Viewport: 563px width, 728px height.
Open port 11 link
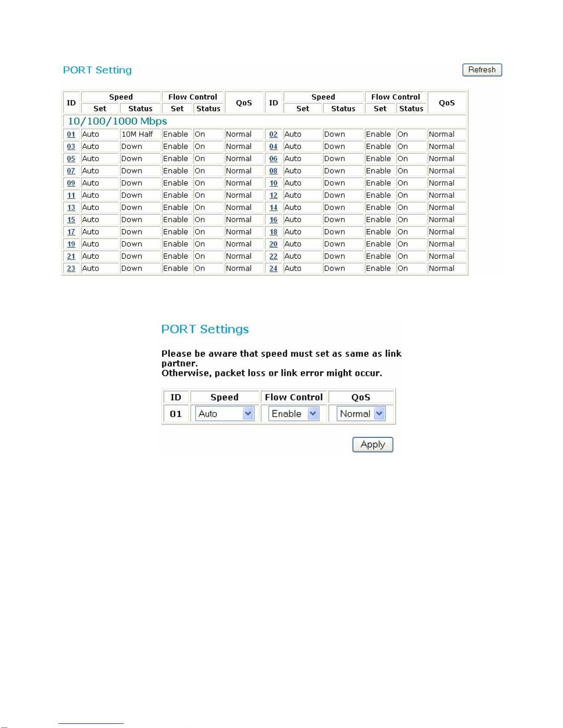(x=71, y=195)
